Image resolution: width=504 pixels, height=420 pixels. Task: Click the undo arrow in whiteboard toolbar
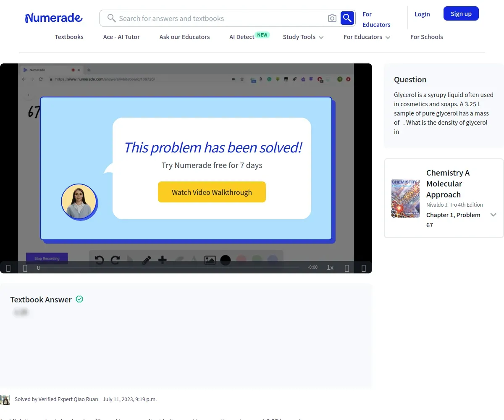coord(99,260)
